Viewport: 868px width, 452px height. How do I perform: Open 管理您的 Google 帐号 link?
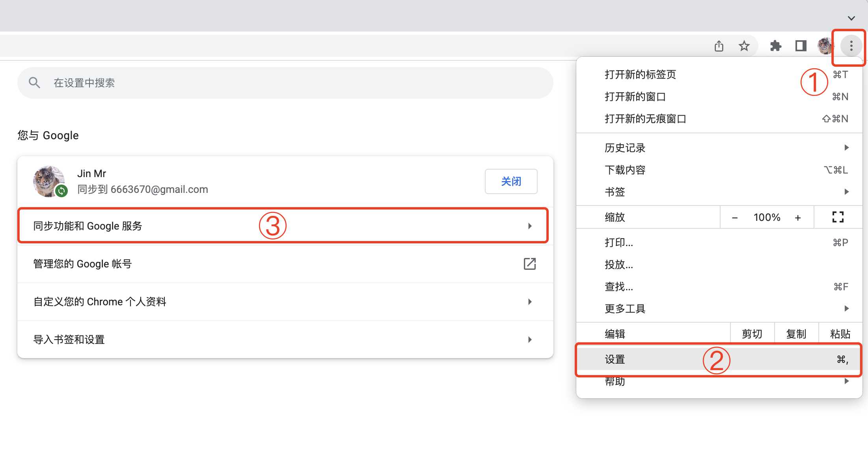(x=285, y=264)
